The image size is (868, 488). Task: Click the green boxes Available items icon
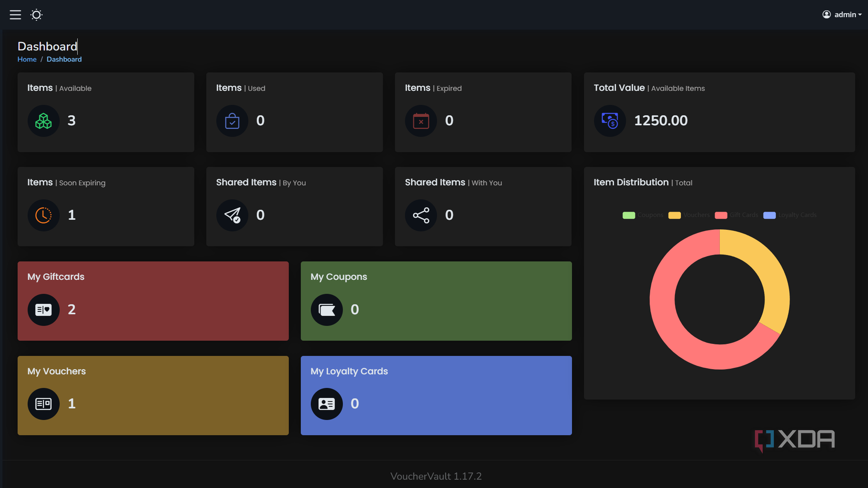44,121
